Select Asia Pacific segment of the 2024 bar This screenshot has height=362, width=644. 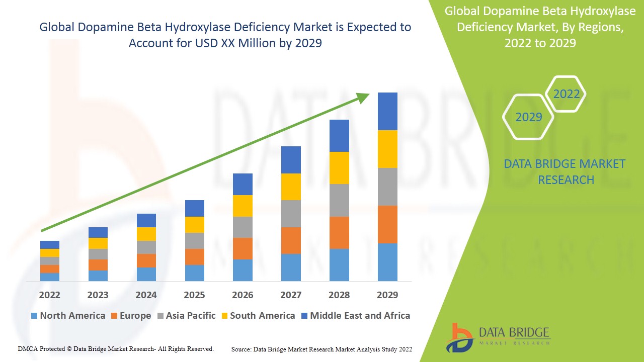click(146, 247)
